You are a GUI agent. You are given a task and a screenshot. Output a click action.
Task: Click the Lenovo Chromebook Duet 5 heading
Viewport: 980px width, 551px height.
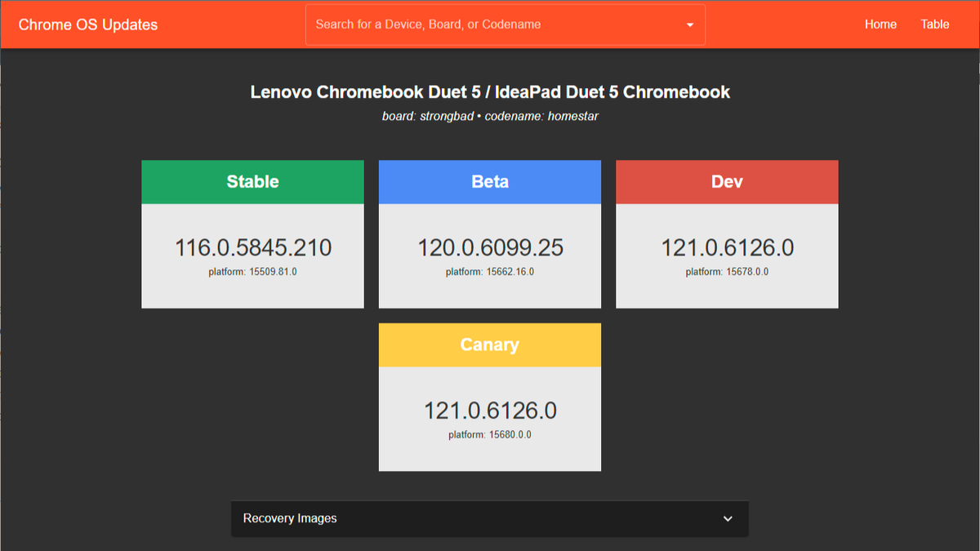(490, 92)
